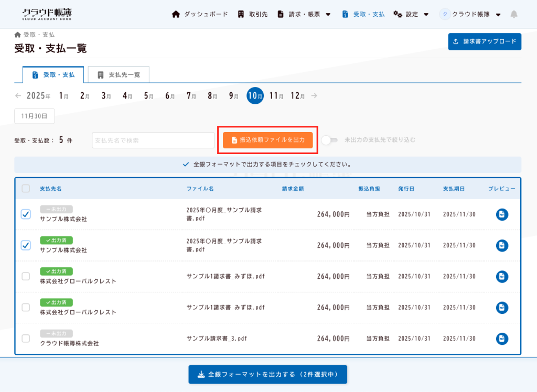Click the 支払先名で検索 search field
Screen dimensions: 537x392
point(153,140)
